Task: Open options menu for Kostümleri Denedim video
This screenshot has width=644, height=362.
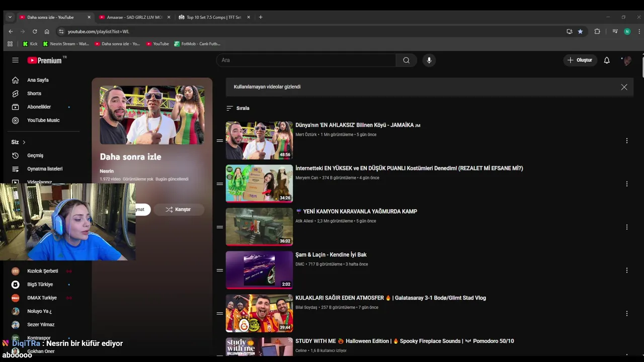Action: (627, 184)
